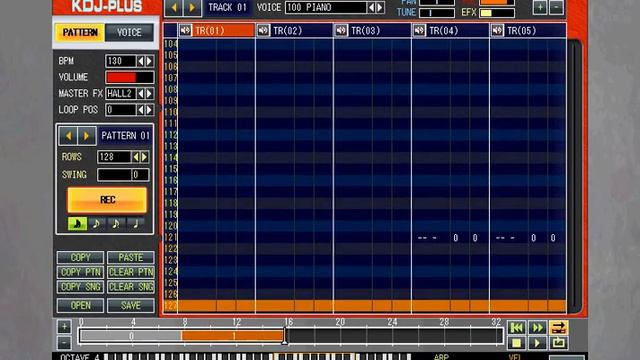
Task: Click the top-right minus button
Action: (556, 7)
